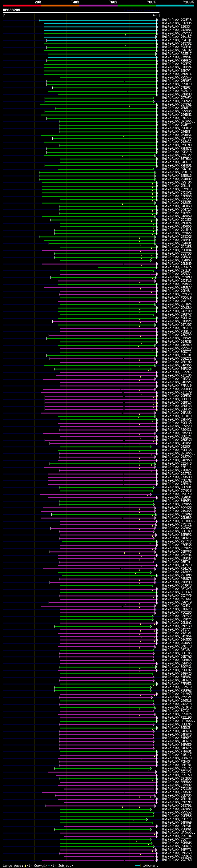Click the white query sequence bar

[81, 12]
